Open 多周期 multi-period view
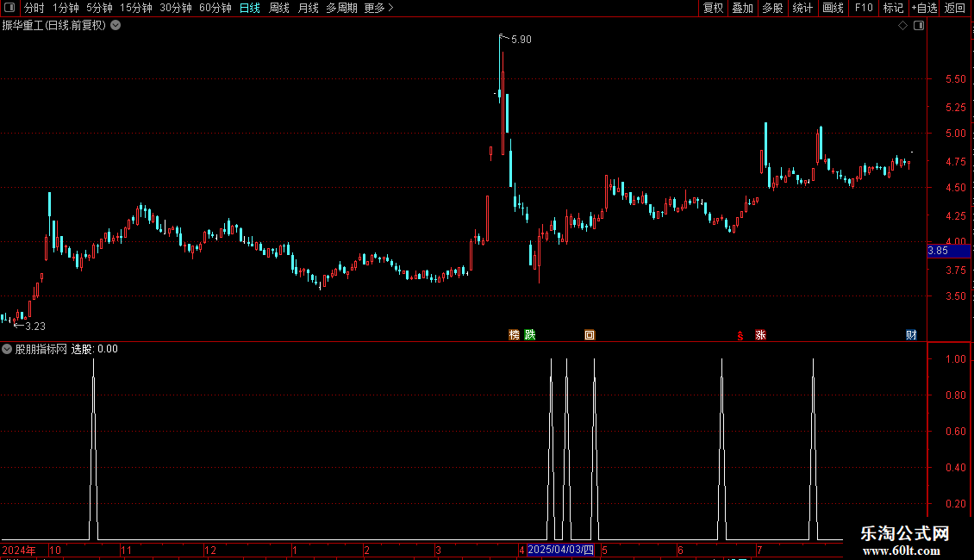 tap(341, 8)
